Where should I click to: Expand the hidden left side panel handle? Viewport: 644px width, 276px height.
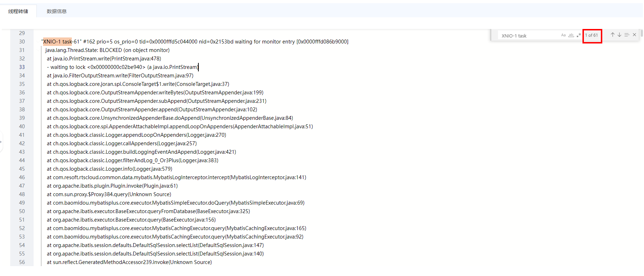[x=1, y=142]
